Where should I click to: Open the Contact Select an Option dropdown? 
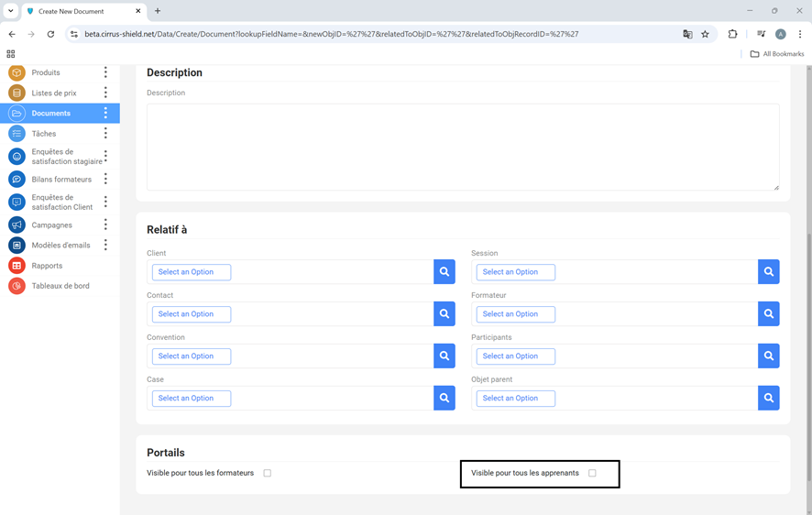[192, 314]
